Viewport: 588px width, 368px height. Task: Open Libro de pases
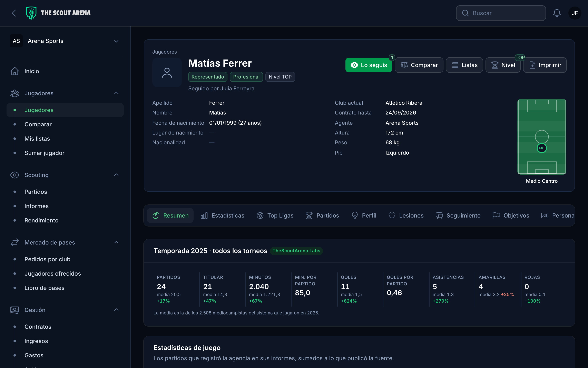pyautogui.click(x=65, y=288)
